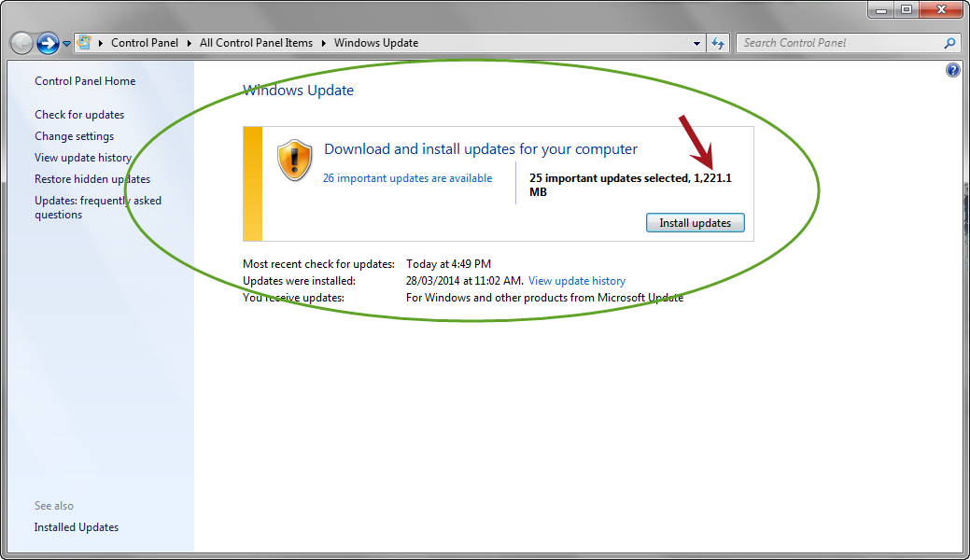The width and height of the screenshot is (970, 560).
Task: Select Windows Update breadcrumb
Action: 376,43
